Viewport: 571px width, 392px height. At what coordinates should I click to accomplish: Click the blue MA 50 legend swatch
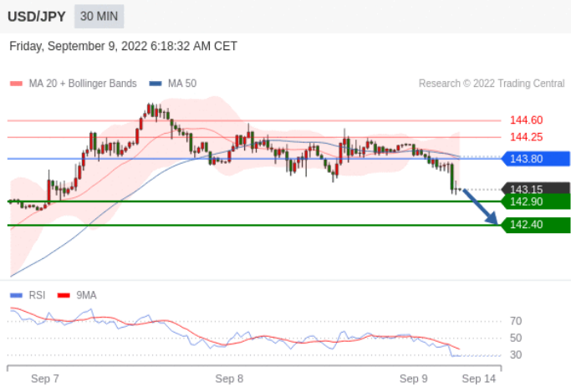155,84
